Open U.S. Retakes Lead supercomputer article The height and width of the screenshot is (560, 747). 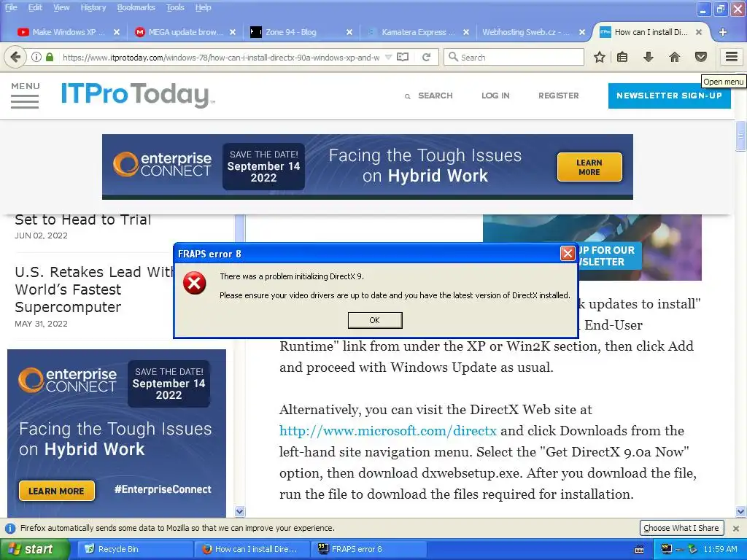(94, 289)
